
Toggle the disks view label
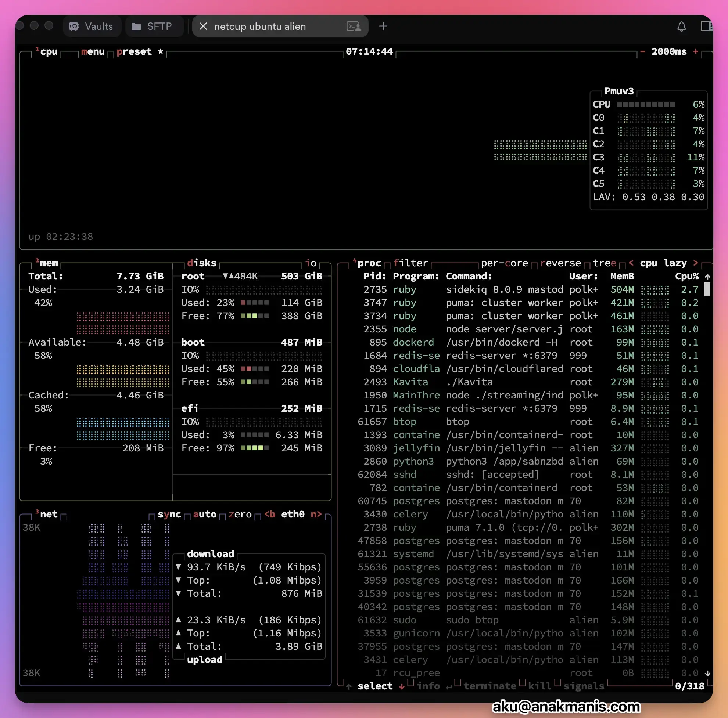click(x=202, y=263)
